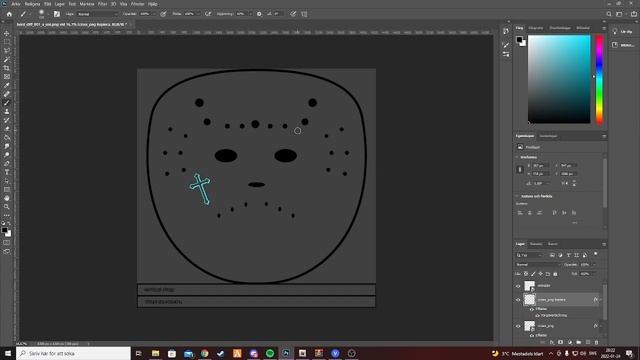Open layer opacity arrow in Lager panel
The height and width of the screenshot is (360, 640).
tap(594, 264)
